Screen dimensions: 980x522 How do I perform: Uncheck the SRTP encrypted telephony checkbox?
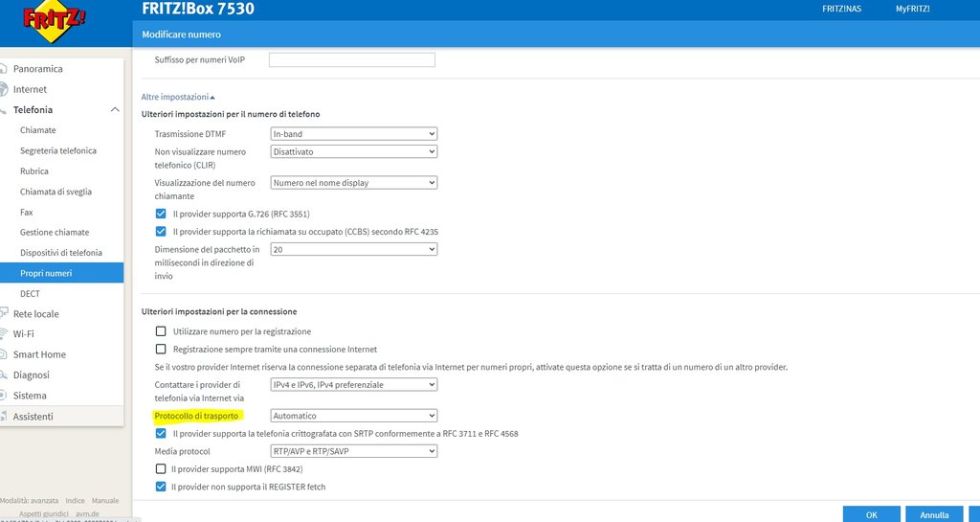(x=161, y=434)
